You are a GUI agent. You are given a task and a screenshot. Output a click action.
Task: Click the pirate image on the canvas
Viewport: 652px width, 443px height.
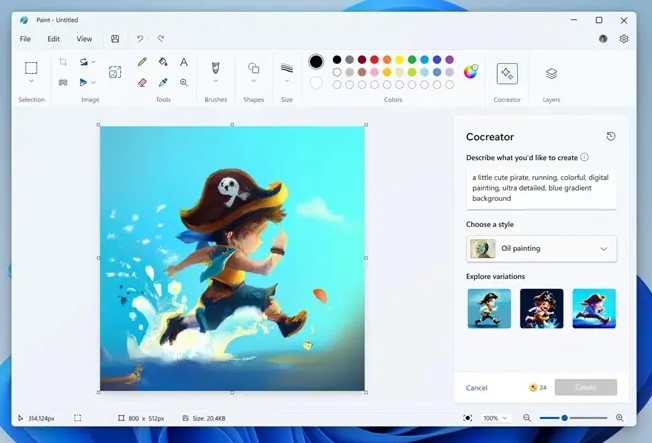(x=232, y=258)
